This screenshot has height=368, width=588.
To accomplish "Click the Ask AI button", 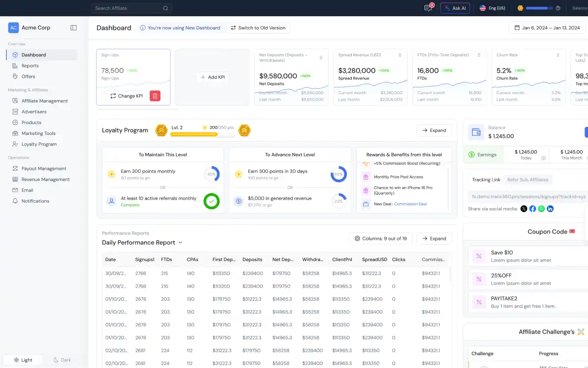I will coord(455,8).
